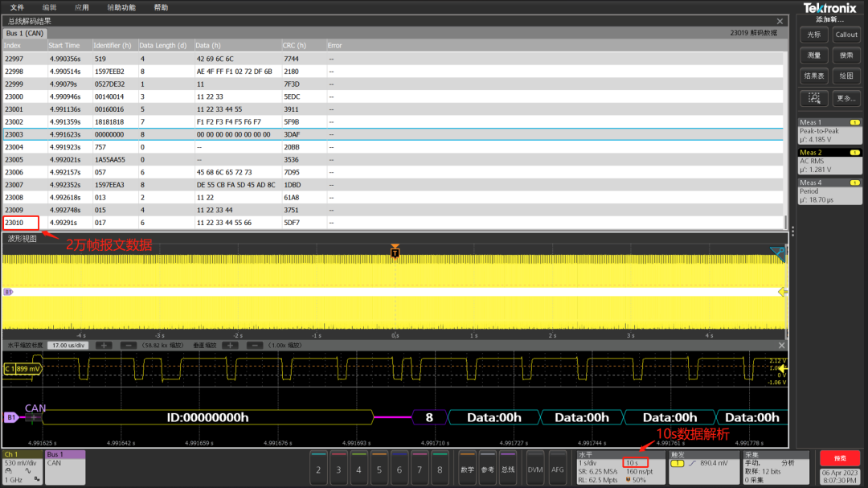Toggle the DVM button
The width and height of the screenshot is (868, 488).
534,469
